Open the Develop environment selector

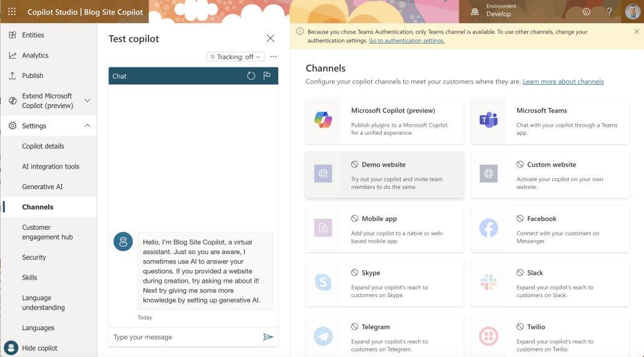[x=499, y=14]
